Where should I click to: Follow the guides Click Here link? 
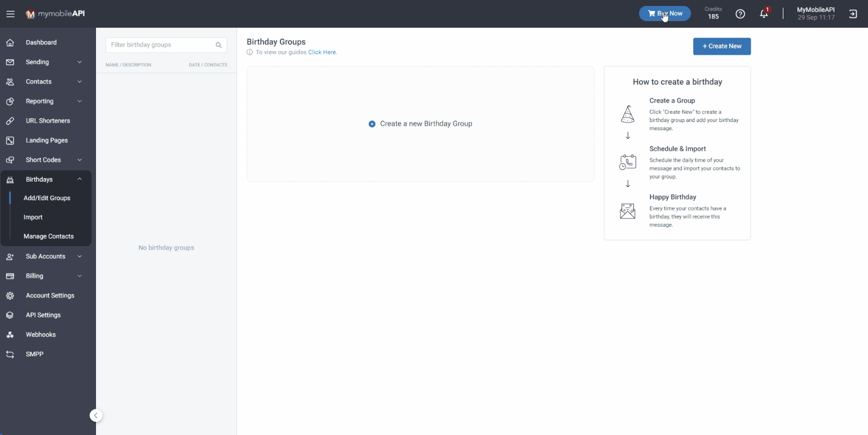(x=322, y=52)
